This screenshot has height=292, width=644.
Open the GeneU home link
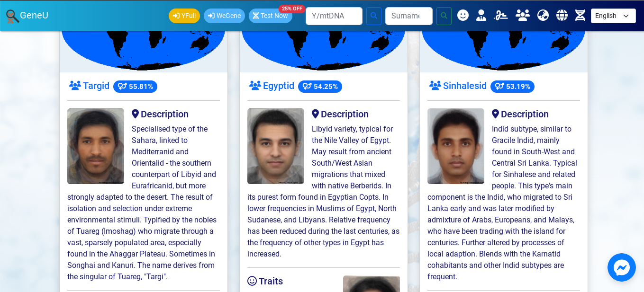point(34,15)
